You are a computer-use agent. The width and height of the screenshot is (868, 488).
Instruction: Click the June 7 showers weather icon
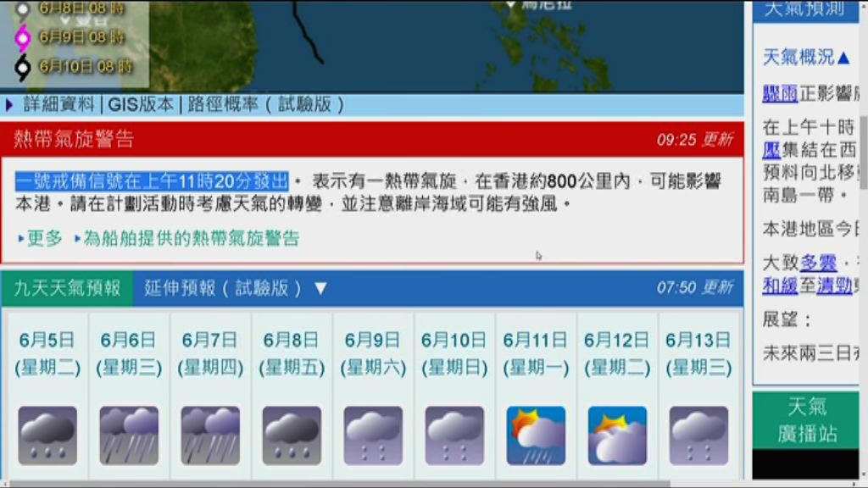[x=209, y=435]
